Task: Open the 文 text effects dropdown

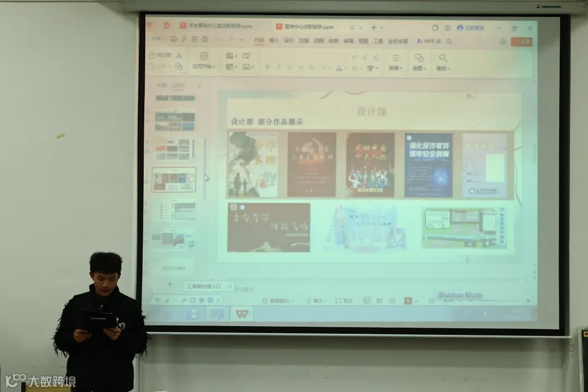Action: [372, 68]
